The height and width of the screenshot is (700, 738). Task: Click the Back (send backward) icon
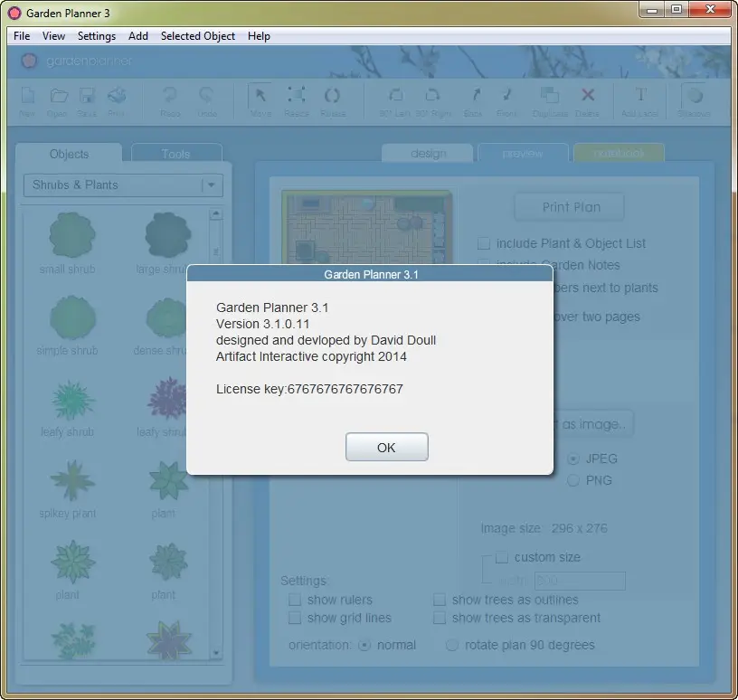click(476, 95)
